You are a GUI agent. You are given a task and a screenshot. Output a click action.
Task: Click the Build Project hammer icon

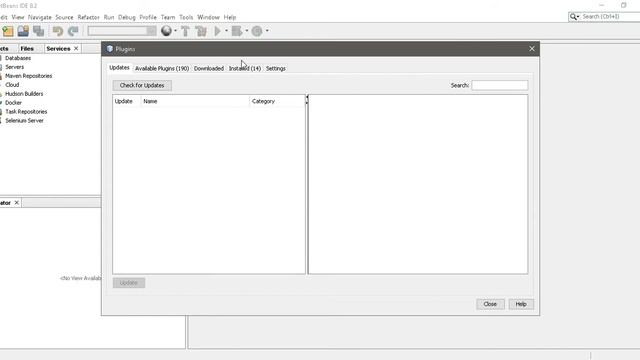pyautogui.click(x=185, y=31)
